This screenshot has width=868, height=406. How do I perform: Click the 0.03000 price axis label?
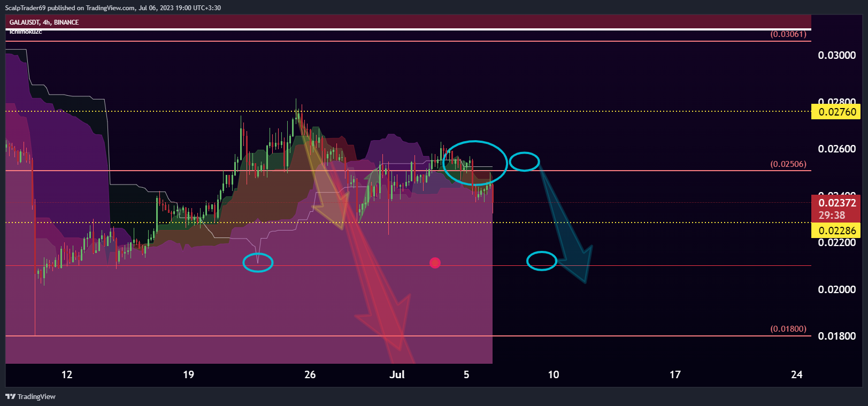[x=837, y=55]
